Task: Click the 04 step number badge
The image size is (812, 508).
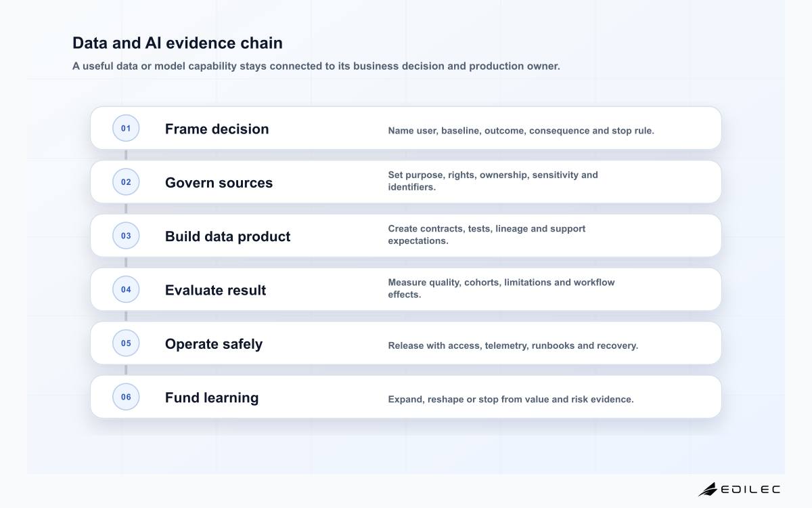Action: (x=126, y=289)
